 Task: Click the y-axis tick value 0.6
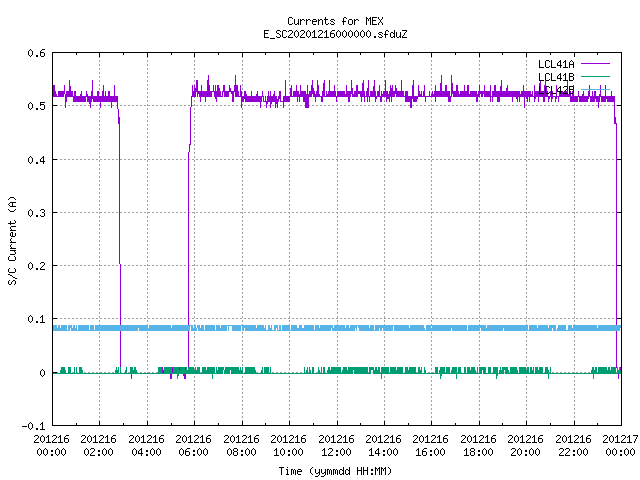[36, 53]
